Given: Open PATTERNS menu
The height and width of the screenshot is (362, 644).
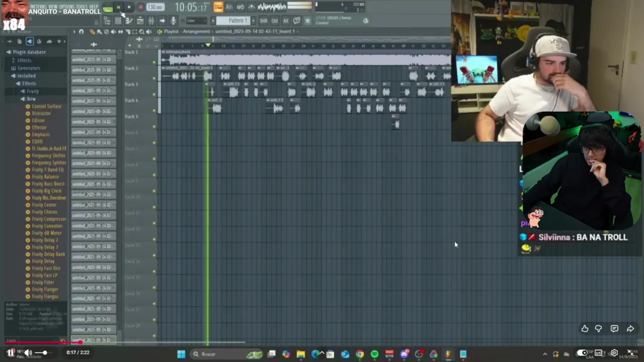Looking at the screenshot, I should (38, 7).
